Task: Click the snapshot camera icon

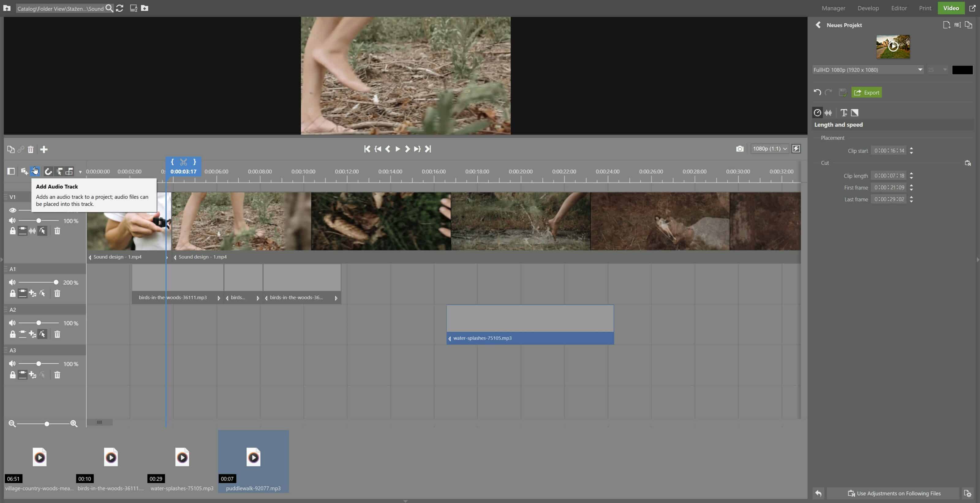Action: click(739, 149)
